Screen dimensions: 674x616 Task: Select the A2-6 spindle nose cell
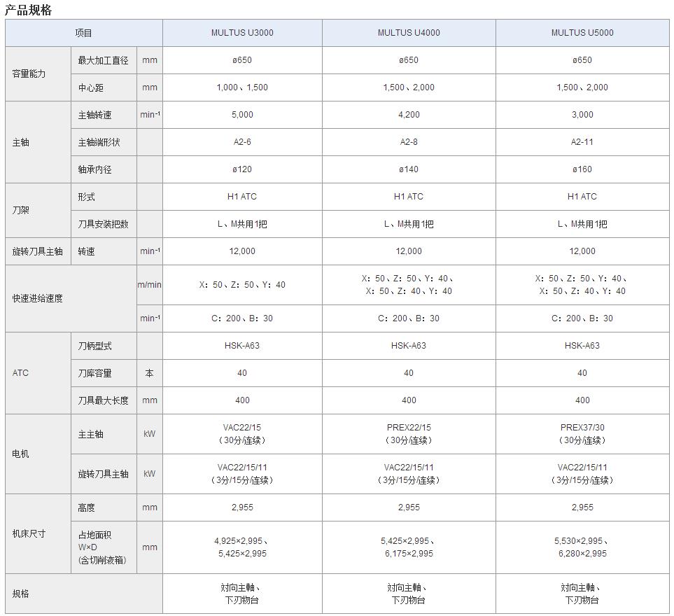(x=242, y=142)
